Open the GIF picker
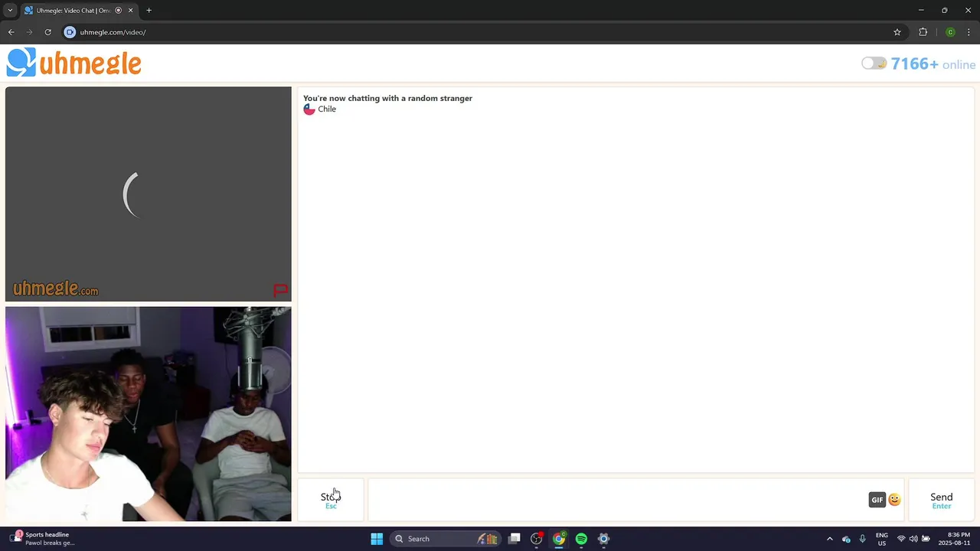This screenshot has height=551, width=980. click(x=877, y=500)
